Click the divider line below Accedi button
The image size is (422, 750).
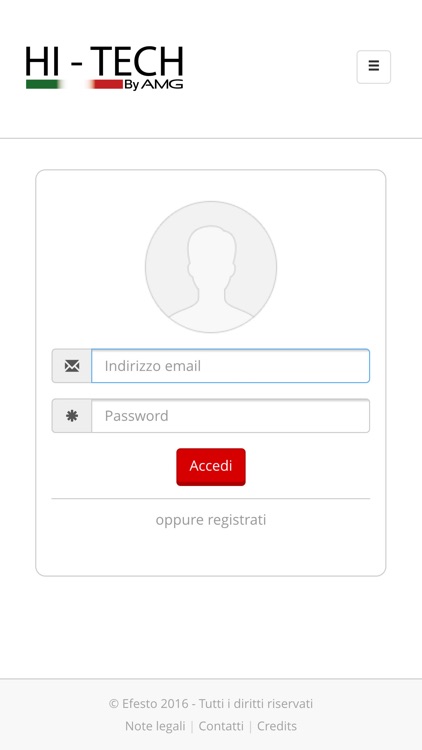point(211,498)
